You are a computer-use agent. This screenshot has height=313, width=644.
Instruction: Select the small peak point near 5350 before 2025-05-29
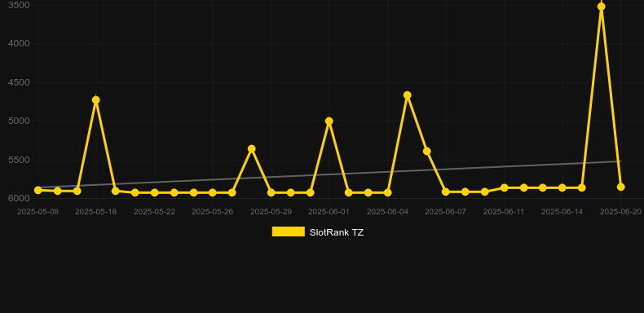[x=252, y=148]
